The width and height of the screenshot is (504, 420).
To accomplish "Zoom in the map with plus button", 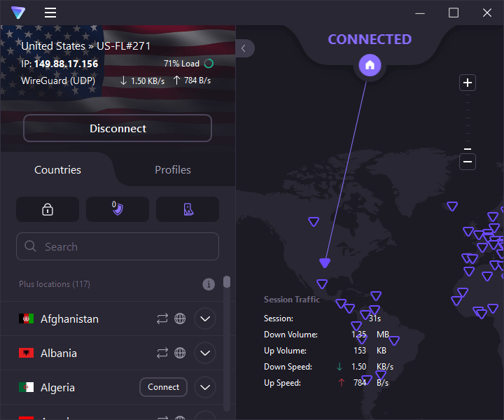I will [468, 83].
